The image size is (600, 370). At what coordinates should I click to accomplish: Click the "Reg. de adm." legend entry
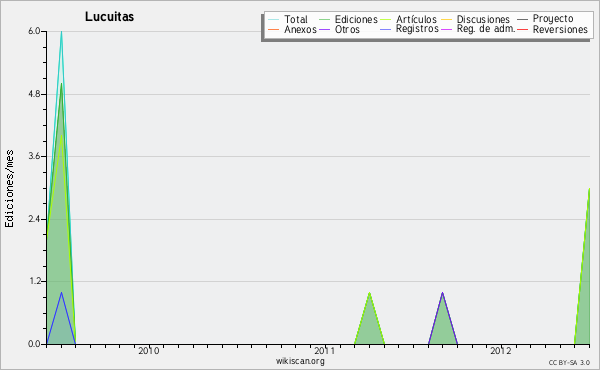486,29
